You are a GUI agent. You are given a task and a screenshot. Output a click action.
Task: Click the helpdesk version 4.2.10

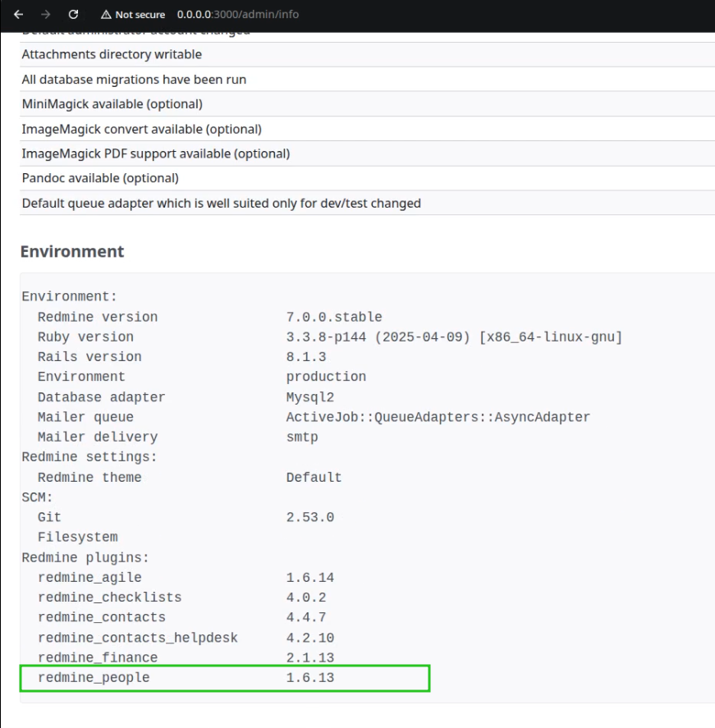pos(310,639)
